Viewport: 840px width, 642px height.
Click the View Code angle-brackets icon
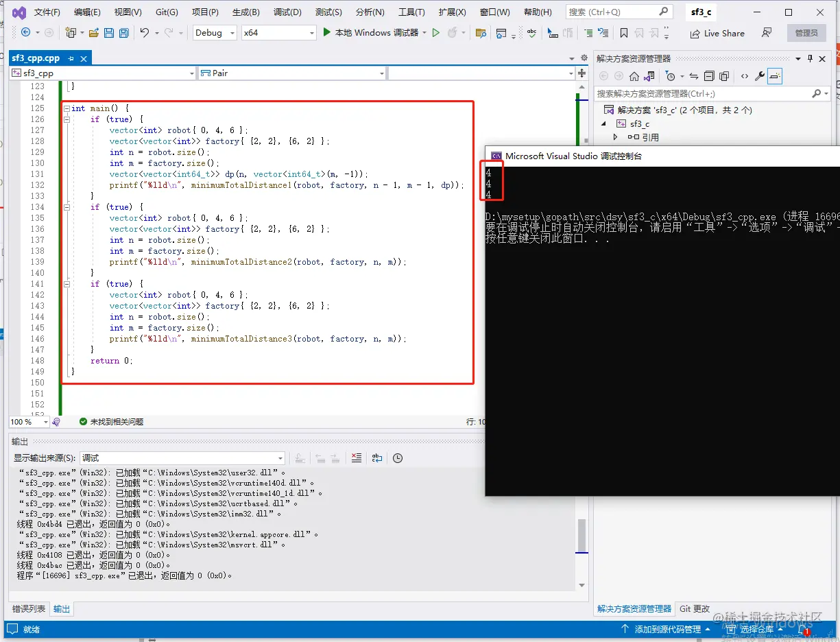pos(744,76)
